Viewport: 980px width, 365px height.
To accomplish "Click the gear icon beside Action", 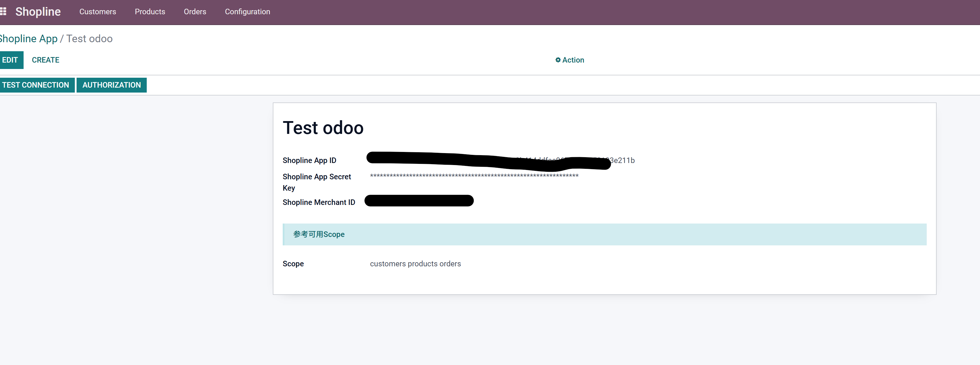I will pos(558,60).
